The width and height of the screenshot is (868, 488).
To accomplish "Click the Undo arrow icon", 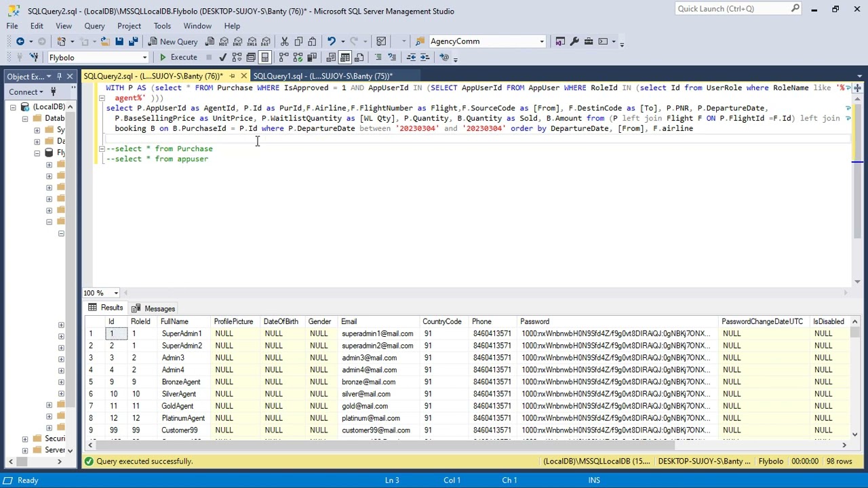I will 332,41.
